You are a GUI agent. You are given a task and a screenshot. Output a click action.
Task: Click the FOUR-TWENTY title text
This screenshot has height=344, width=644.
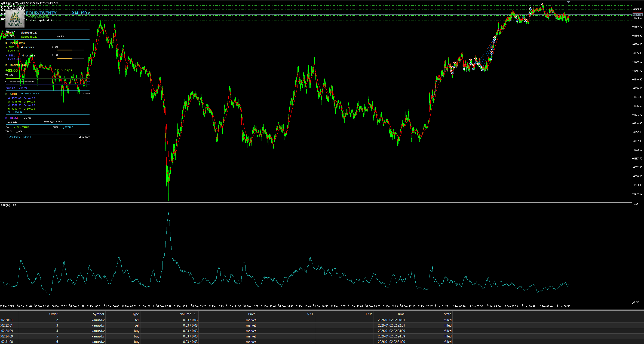coord(41,13)
